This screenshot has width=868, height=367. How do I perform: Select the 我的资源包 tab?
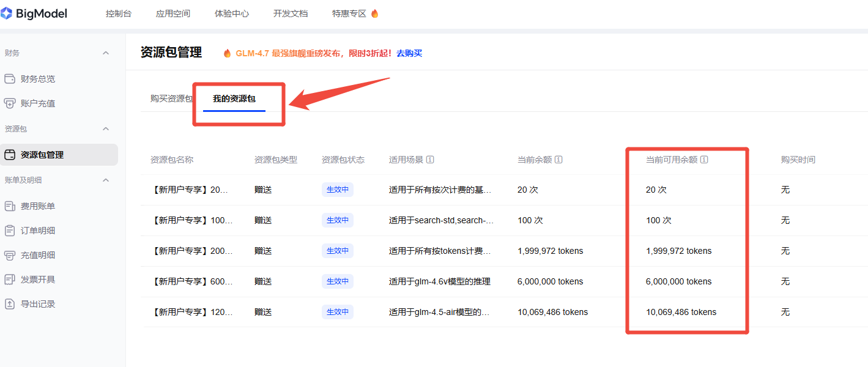[x=233, y=97]
